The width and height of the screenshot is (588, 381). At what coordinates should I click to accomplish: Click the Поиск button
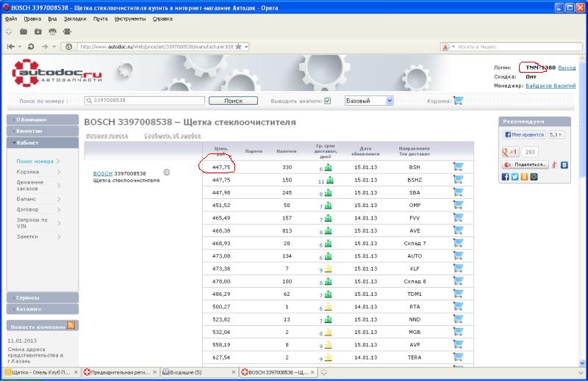click(233, 101)
